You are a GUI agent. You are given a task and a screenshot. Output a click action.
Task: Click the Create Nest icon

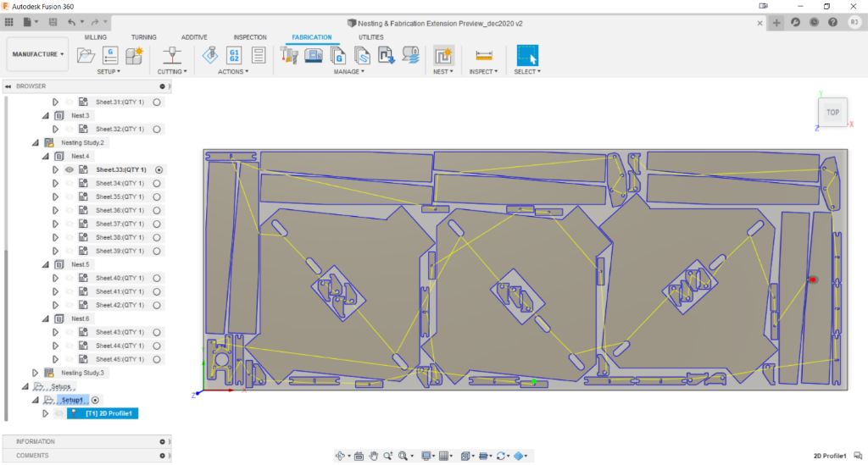click(442, 56)
